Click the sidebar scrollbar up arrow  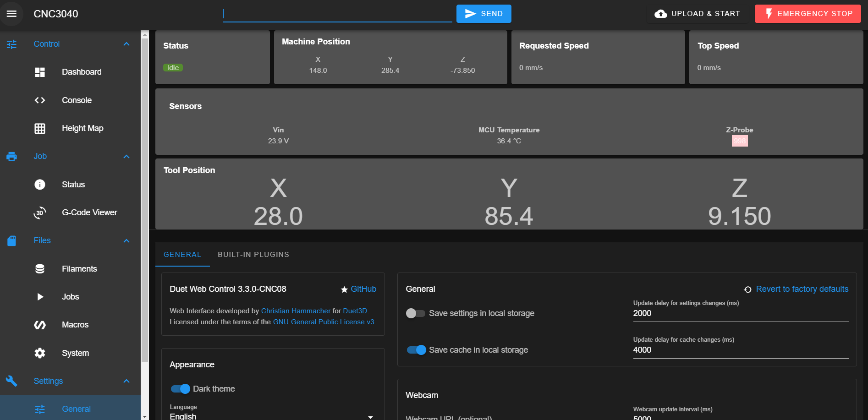coord(145,34)
